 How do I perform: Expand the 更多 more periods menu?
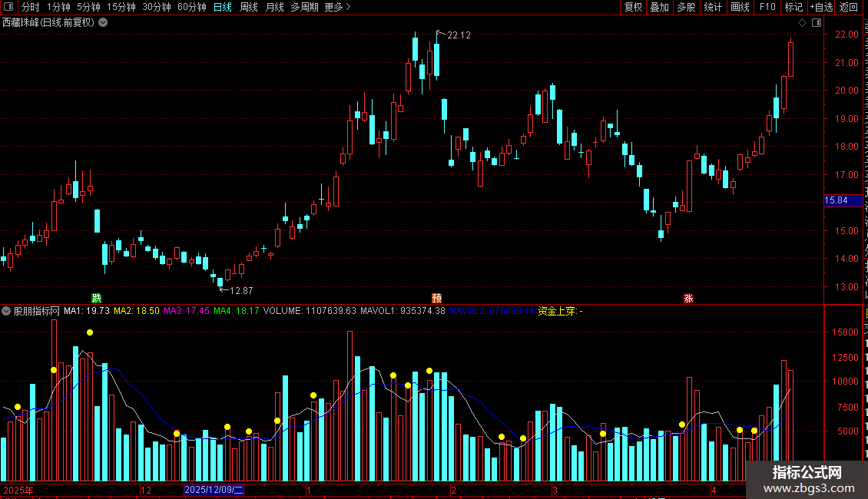point(338,7)
